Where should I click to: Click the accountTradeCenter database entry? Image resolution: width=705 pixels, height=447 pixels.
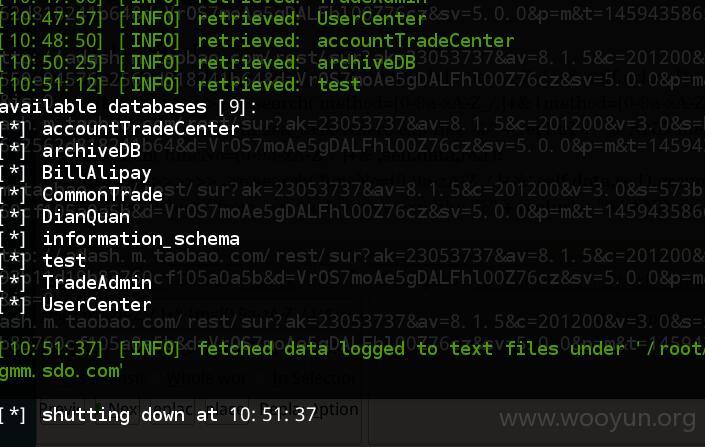tap(140, 129)
